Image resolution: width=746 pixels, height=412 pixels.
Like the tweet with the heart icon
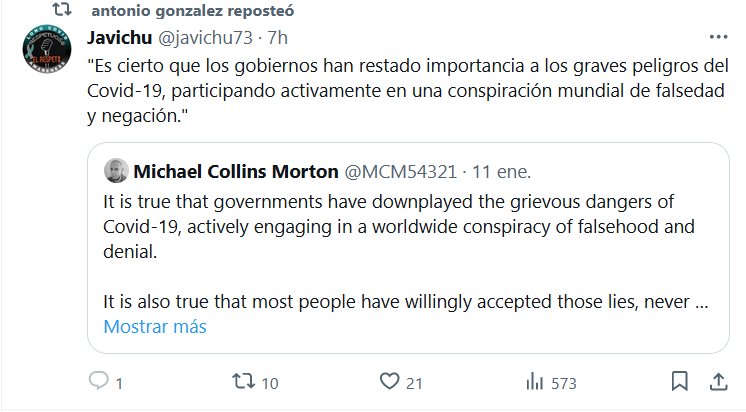coord(390,383)
